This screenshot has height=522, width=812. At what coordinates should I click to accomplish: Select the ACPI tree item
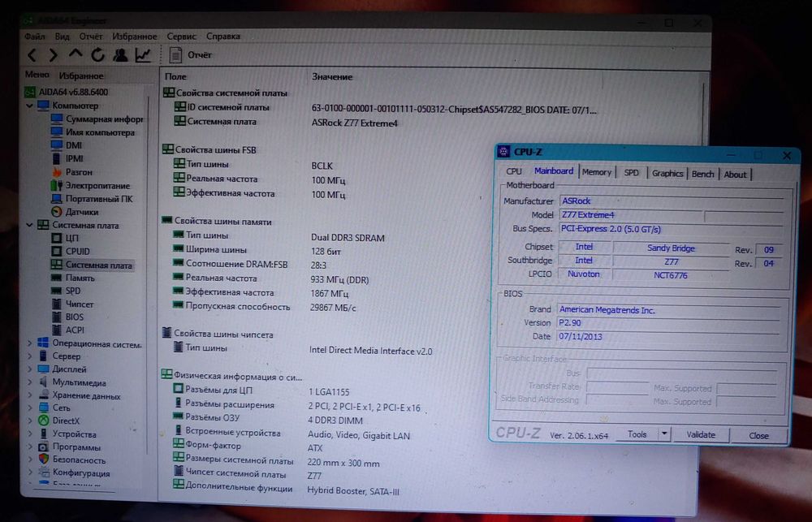68,330
